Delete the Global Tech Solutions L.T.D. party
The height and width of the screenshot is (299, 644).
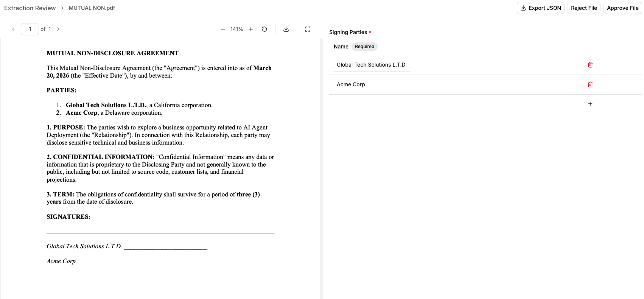pos(590,65)
